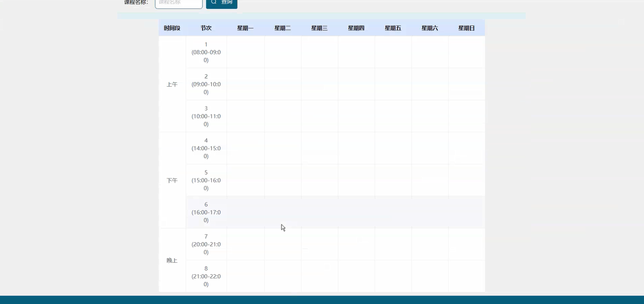
Task: Click the 查询 search button
Action: tap(222, 3)
